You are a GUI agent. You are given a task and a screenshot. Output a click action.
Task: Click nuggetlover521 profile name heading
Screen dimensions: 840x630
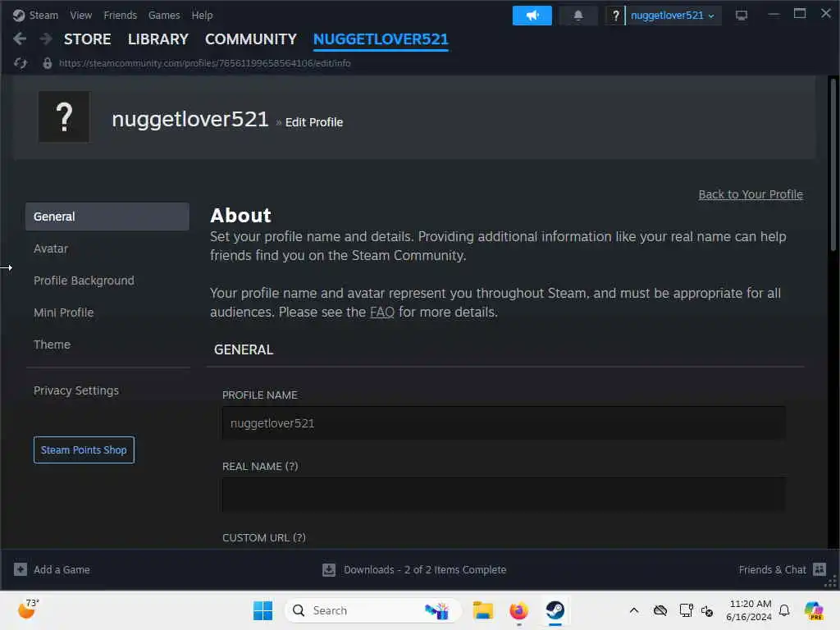click(x=190, y=119)
